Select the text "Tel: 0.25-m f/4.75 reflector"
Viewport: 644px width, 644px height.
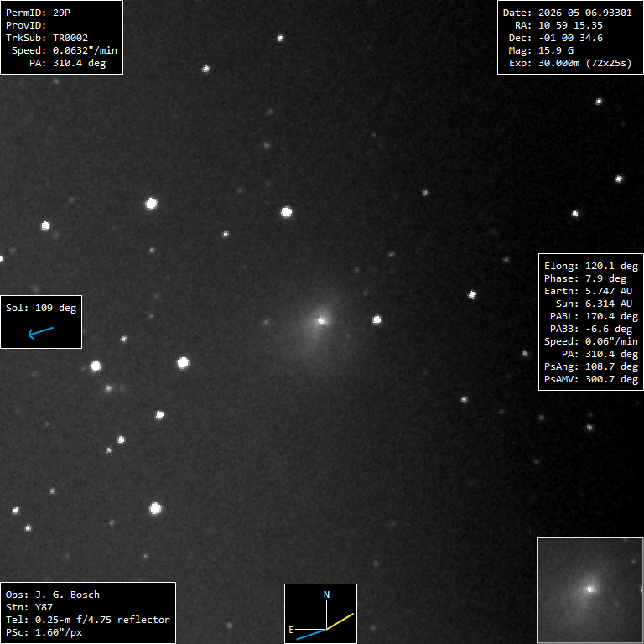[x=88, y=620]
